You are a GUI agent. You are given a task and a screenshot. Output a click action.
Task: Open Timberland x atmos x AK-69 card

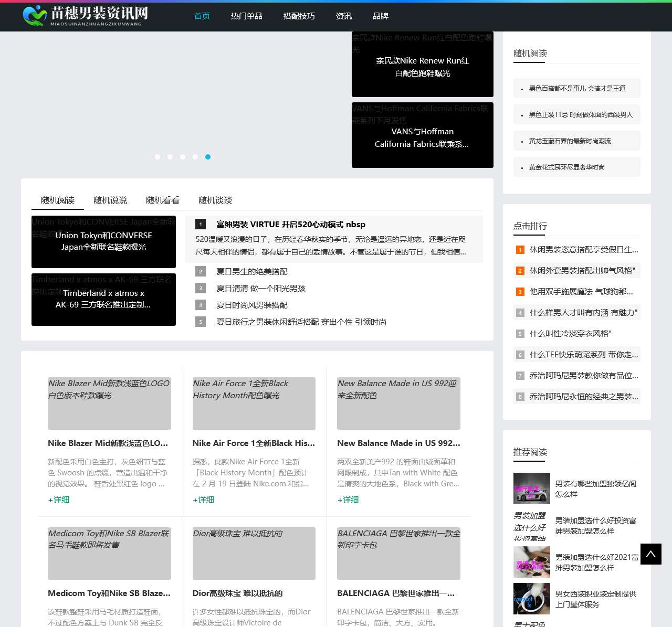point(103,300)
